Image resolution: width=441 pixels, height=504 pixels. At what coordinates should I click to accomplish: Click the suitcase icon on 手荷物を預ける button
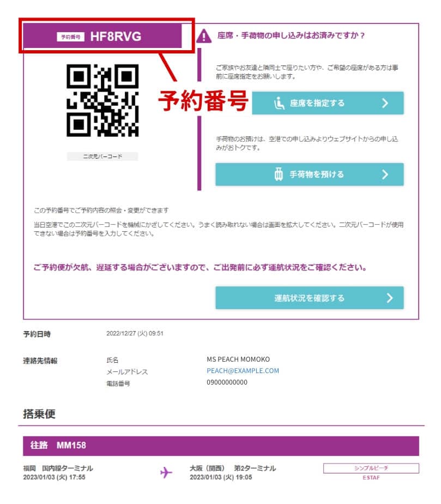279,174
